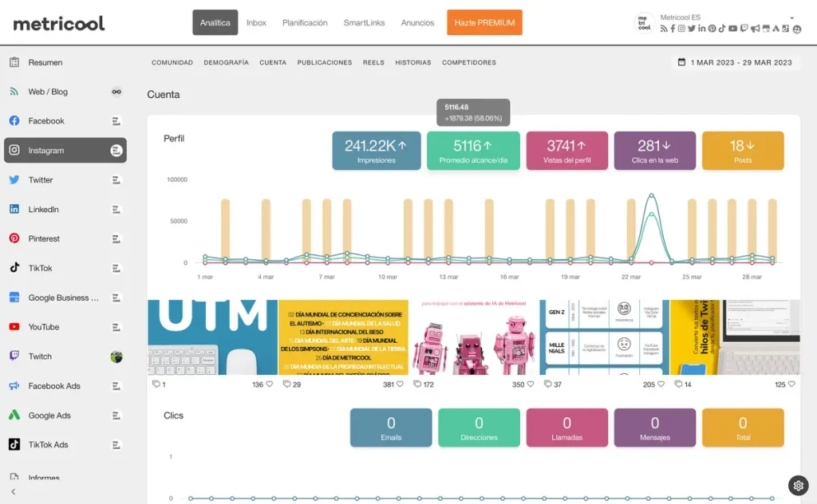Open the PUBLICACIONES tab
Screen dimensions: 817x504
(x=325, y=62)
